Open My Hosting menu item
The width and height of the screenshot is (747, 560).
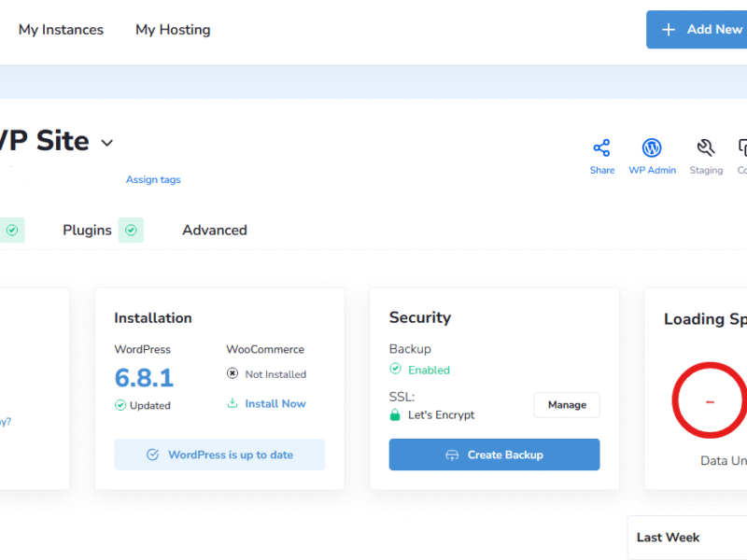click(173, 30)
